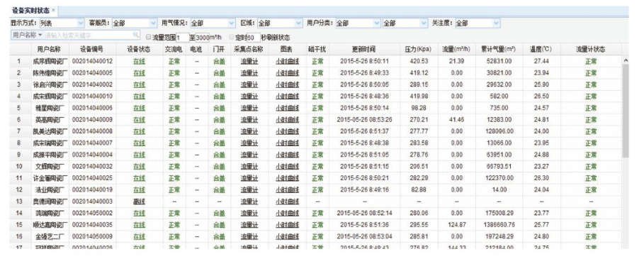Image resolution: width=644 pixels, height=266 pixels.
Task: Select device number 002014040025 cell
Action: 92,179
